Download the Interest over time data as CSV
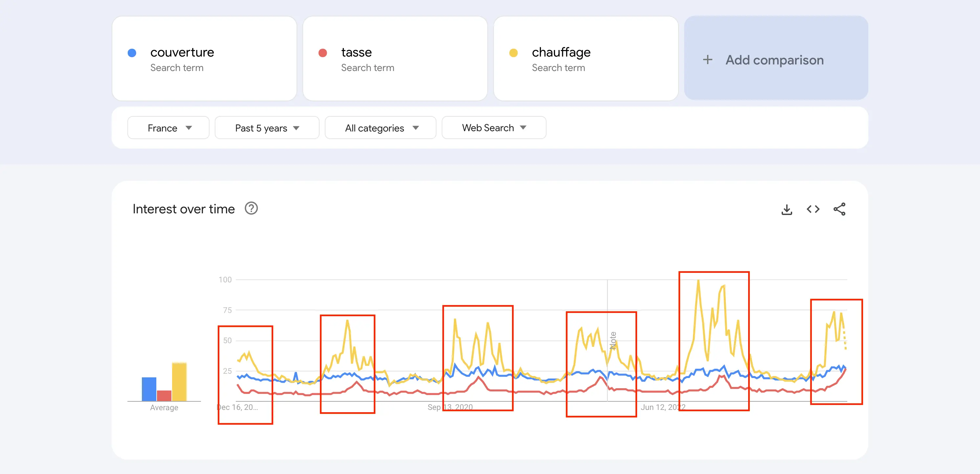The height and width of the screenshot is (474, 980). click(x=786, y=209)
